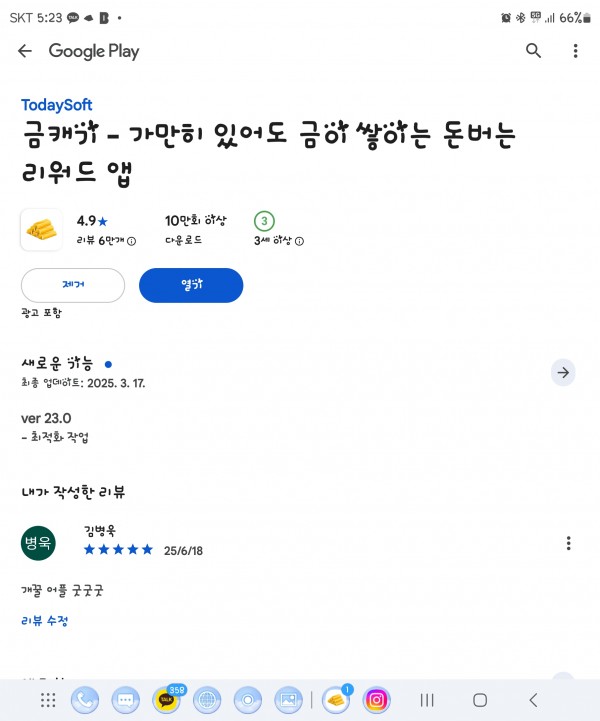Screen dimensions: 600x721
Task: Tap the 제거 uninstall button
Action: point(73,285)
